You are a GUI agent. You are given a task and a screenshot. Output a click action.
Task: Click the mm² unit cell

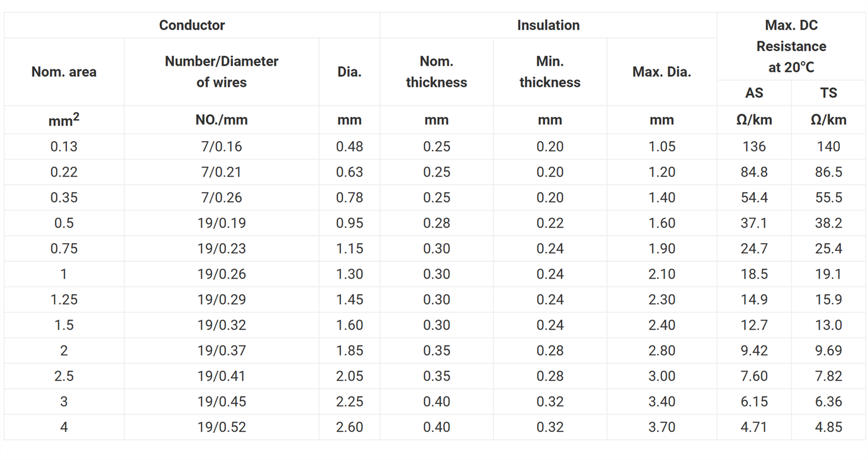pos(64,120)
